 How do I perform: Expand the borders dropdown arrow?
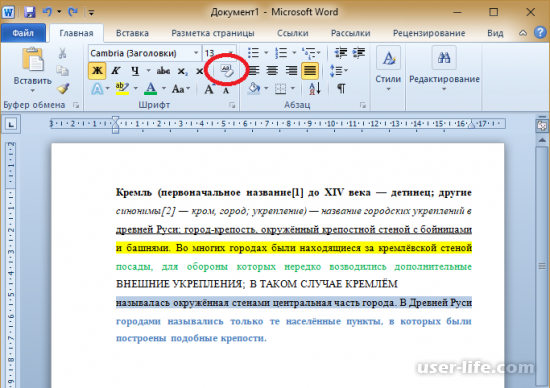(x=293, y=88)
